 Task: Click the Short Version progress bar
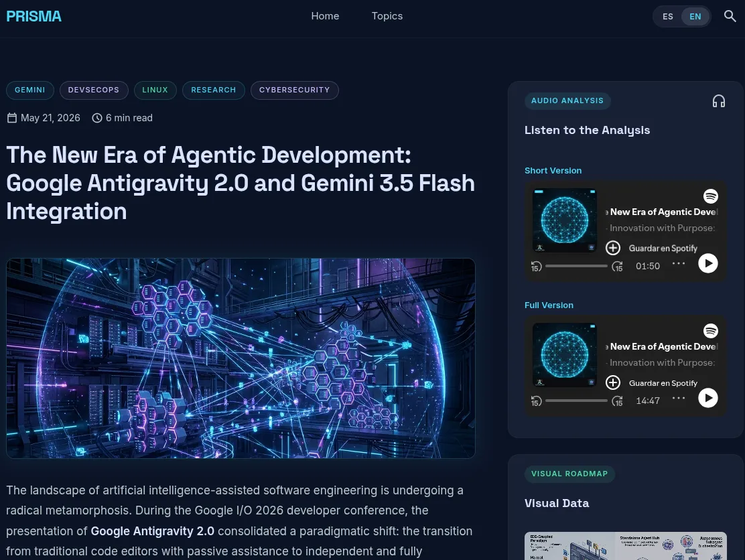[576, 266]
